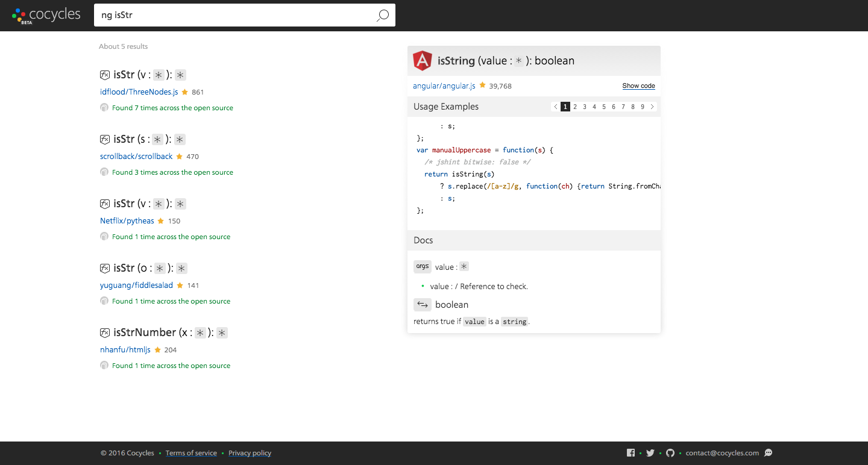
Task: Click the star icon next to 39,768
Action: click(x=482, y=86)
